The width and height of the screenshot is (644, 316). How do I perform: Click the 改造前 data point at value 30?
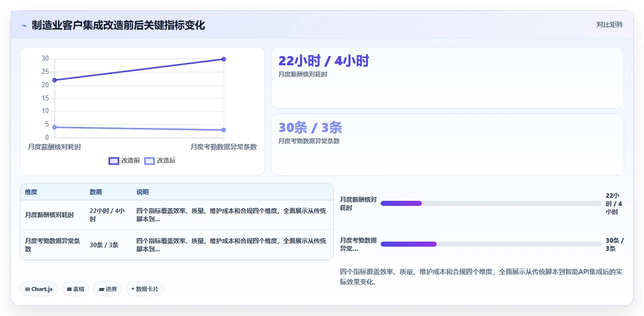coord(224,59)
